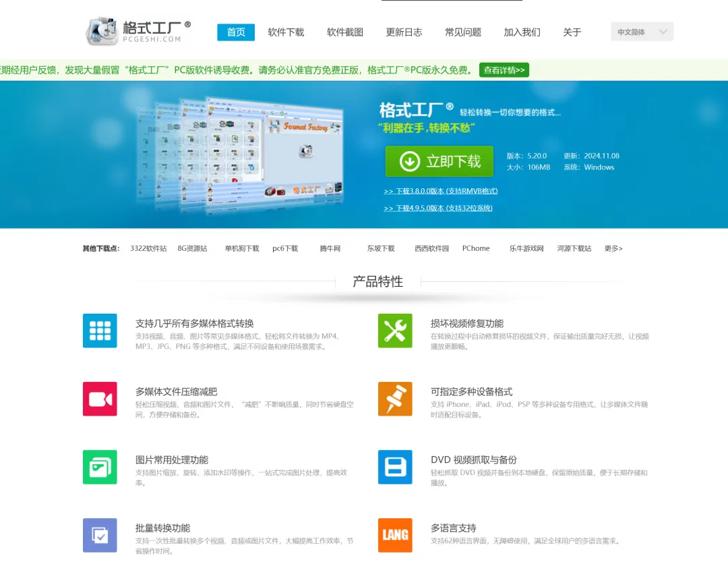Screen dimensions: 728x566
Task: Download version 4.9.5.0 for 32-bit systems
Action: pyautogui.click(x=438, y=208)
